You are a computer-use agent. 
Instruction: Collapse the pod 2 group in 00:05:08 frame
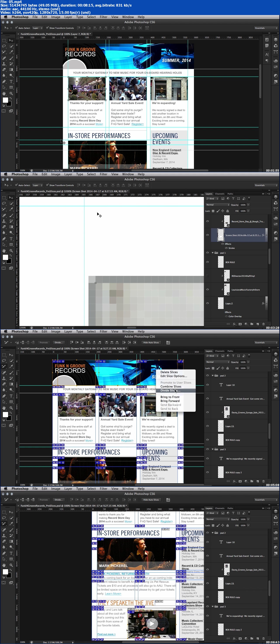[x=213, y=376]
